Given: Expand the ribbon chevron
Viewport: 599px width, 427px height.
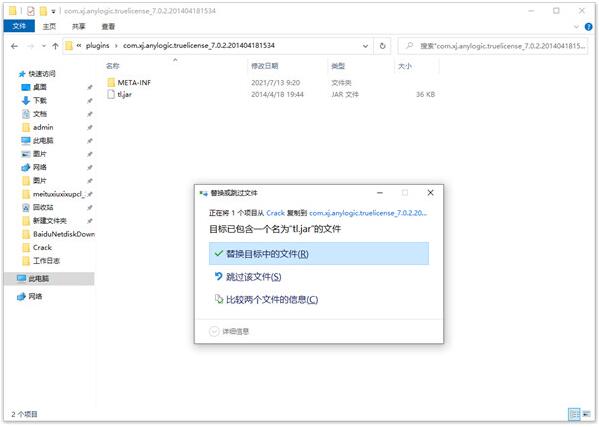Looking at the screenshot, I should click(576, 27).
